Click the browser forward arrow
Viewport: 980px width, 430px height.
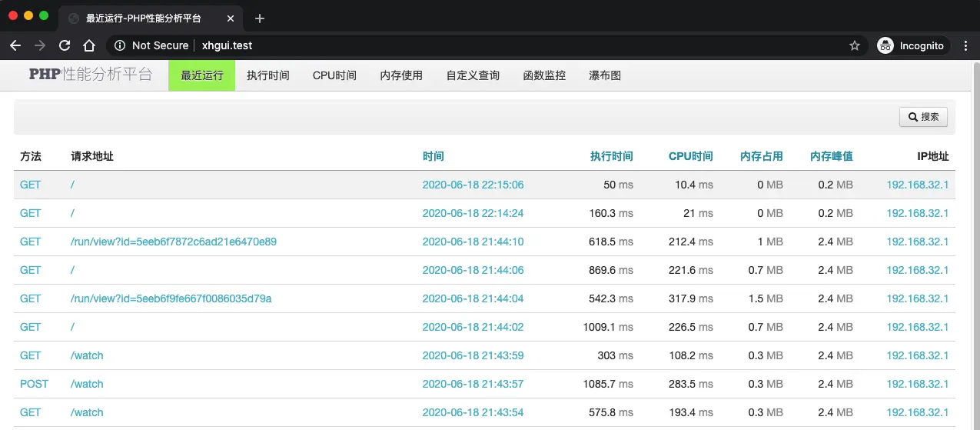(x=40, y=45)
